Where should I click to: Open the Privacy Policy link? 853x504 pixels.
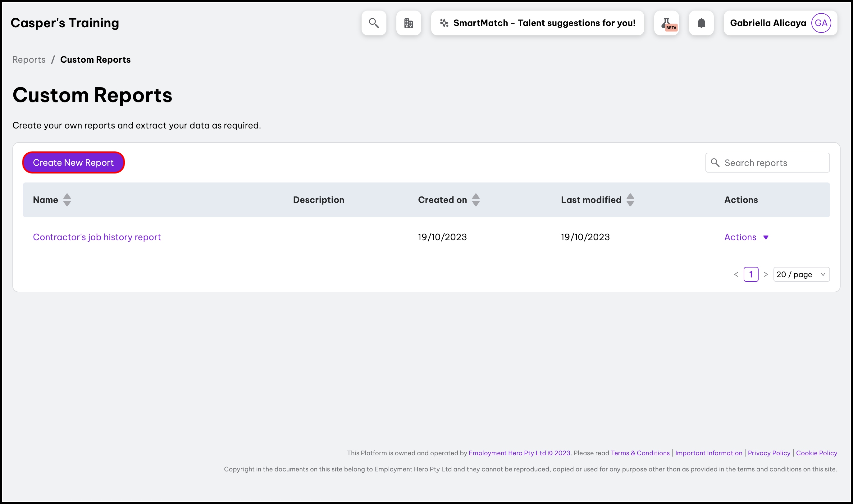pos(769,453)
